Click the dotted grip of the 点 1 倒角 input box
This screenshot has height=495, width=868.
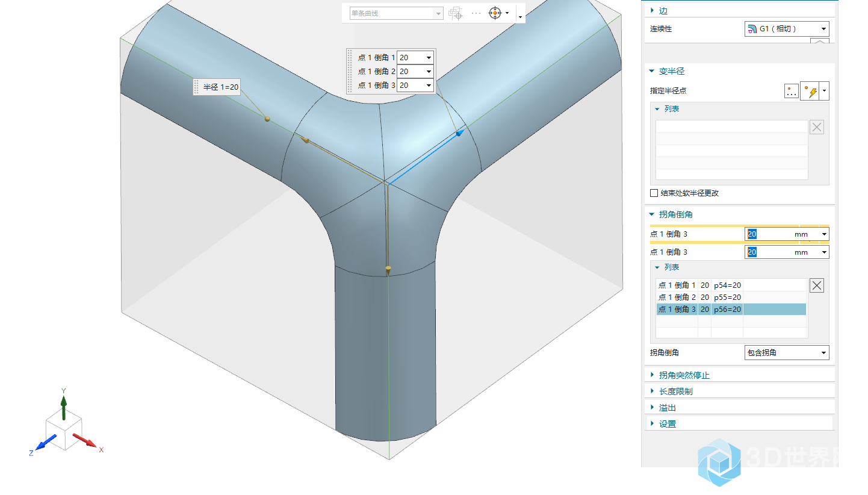click(x=350, y=71)
